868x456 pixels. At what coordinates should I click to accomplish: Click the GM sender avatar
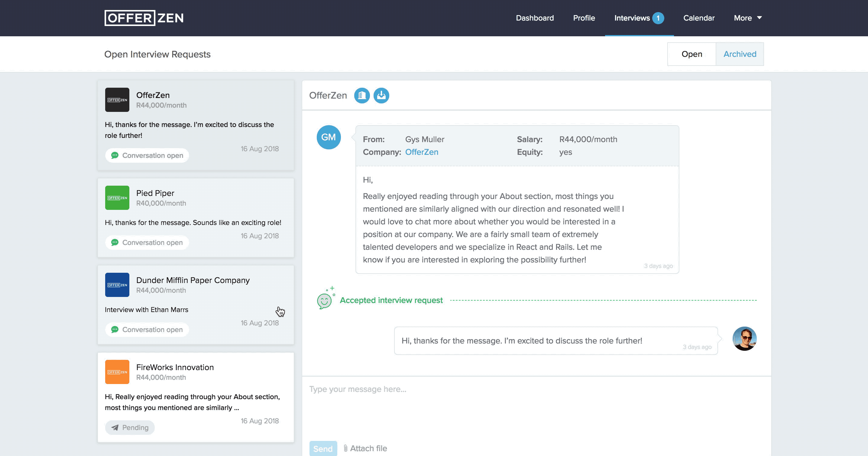[328, 137]
